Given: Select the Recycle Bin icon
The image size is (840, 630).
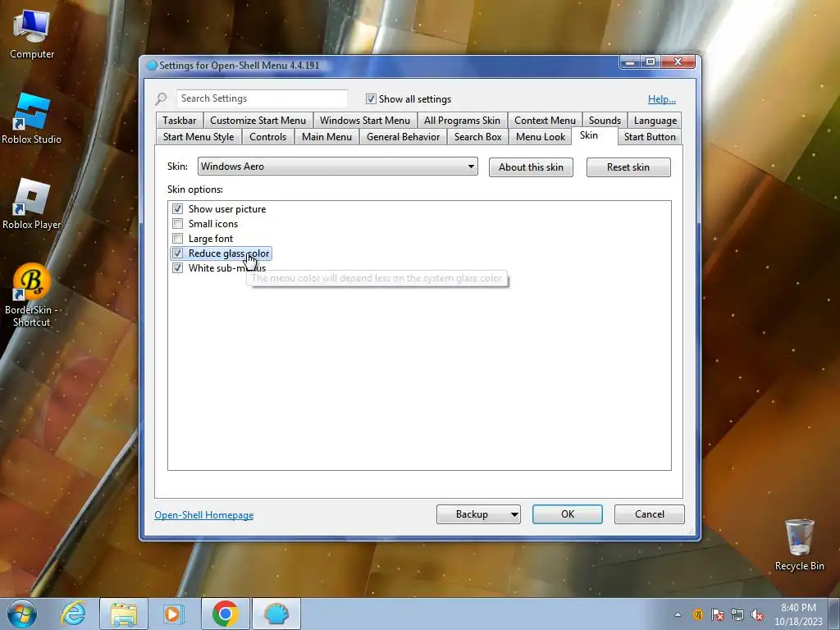Looking at the screenshot, I should (799, 545).
